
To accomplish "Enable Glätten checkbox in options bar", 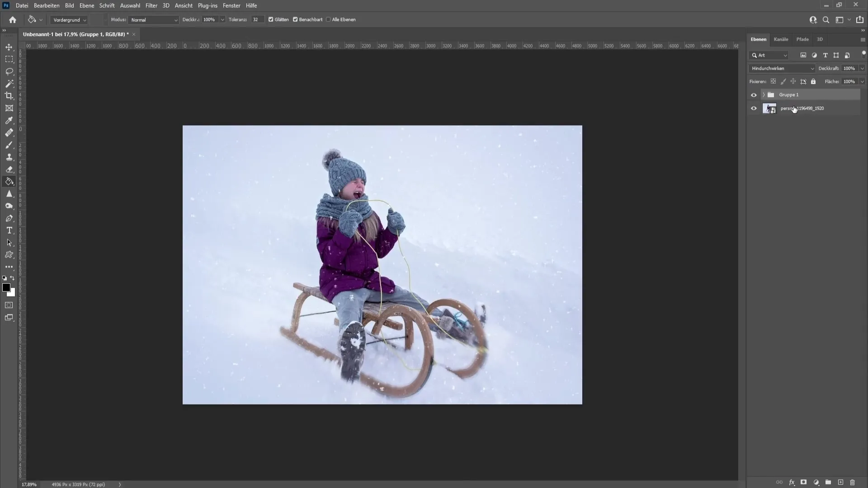I will pyautogui.click(x=271, y=19).
